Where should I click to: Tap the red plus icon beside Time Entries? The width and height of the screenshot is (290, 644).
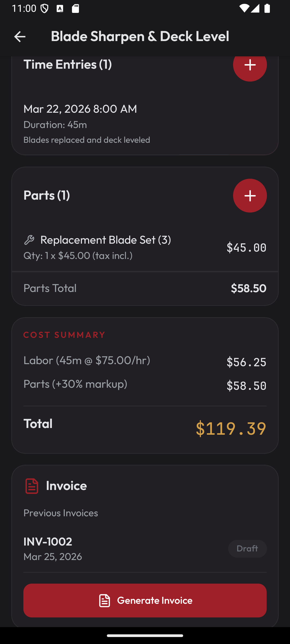249,65
